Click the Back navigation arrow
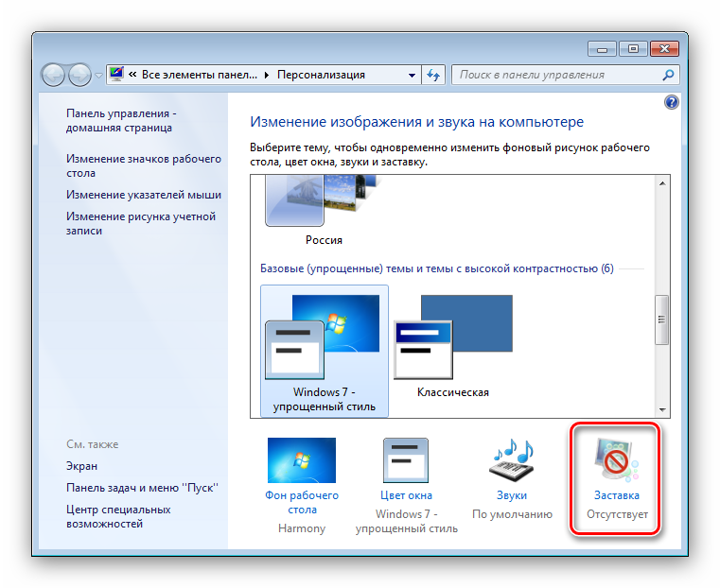This screenshot has width=720, height=588. [x=53, y=75]
